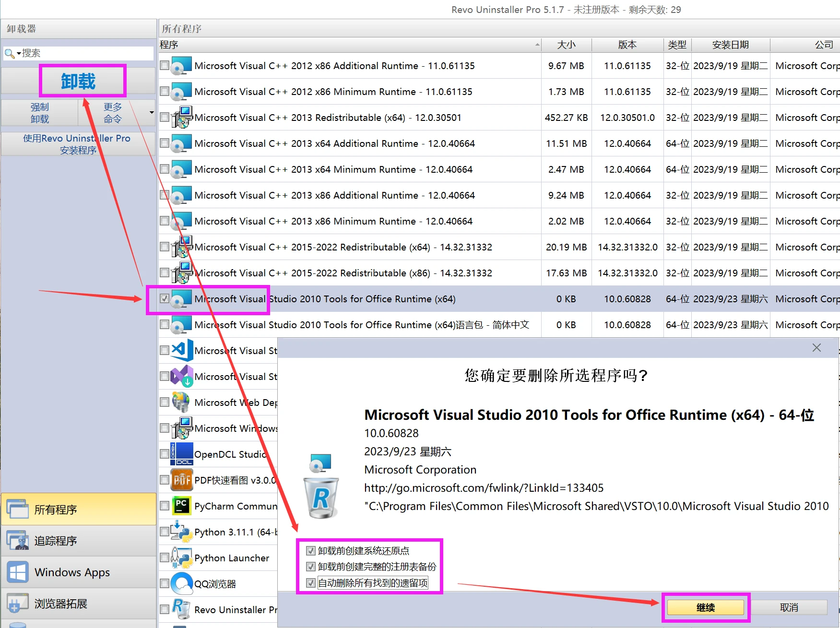Click the QQ浏览器 cloud icon
This screenshot has width=840, height=628.
coord(182,584)
